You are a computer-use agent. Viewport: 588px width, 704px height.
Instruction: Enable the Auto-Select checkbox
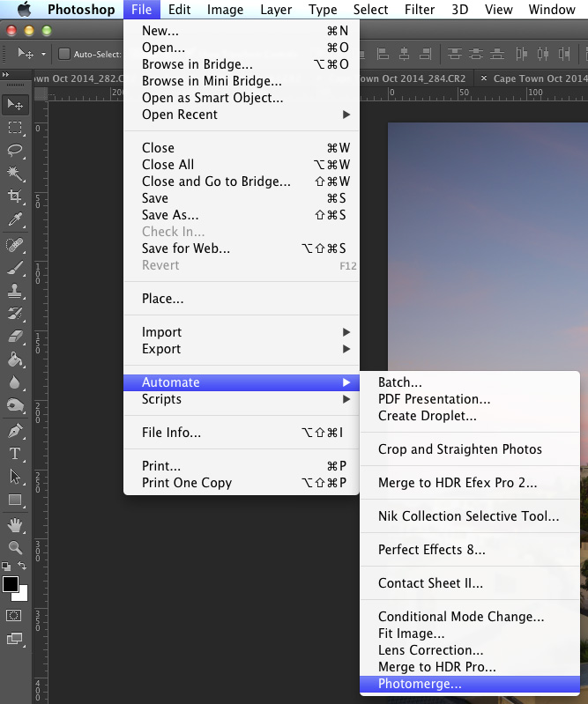[x=64, y=55]
